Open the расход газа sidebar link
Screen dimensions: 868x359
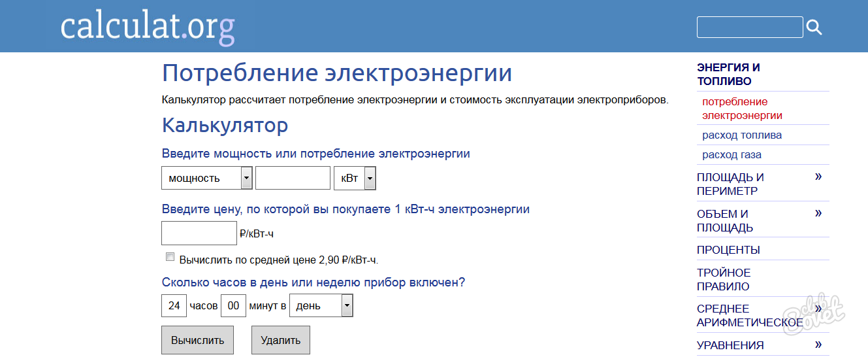click(x=731, y=155)
